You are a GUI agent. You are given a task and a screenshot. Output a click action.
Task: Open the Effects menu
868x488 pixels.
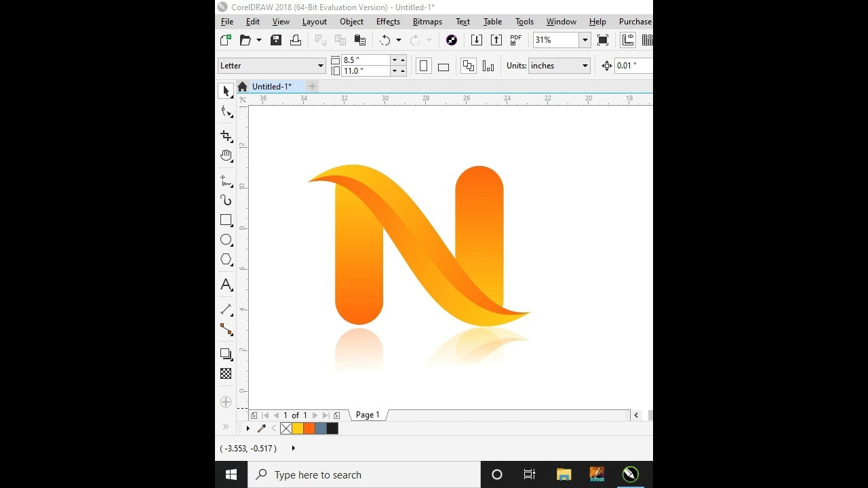[388, 22]
